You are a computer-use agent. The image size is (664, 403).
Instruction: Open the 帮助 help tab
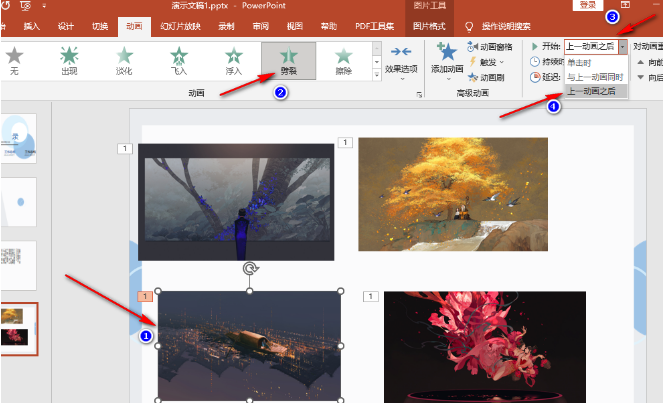point(329,26)
